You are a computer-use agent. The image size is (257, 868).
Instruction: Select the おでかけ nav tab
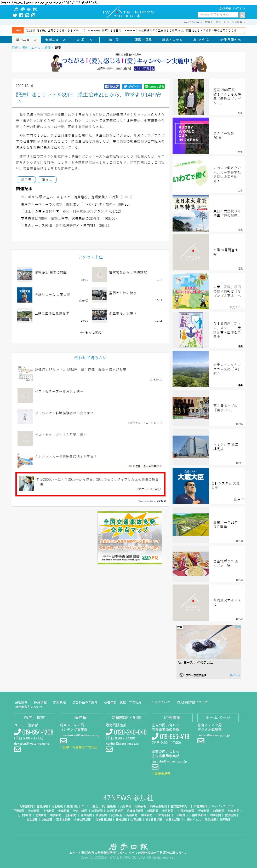pyautogui.click(x=201, y=40)
